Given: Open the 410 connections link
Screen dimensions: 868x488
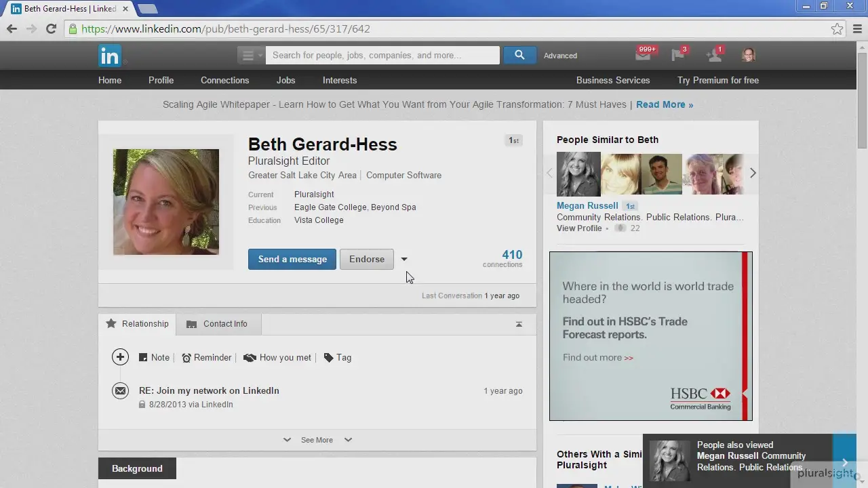Looking at the screenshot, I should pyautogui.click(x=502, y=258).
